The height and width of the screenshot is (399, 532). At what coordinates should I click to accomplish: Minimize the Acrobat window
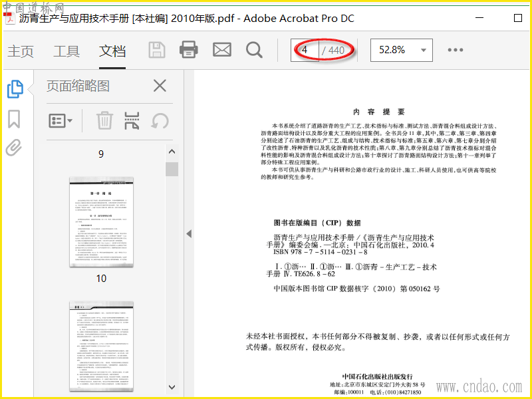pyautogui.click(x=479, y=18)
